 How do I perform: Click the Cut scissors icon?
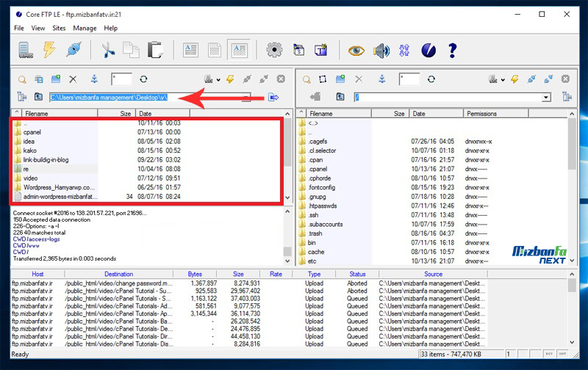108,50
